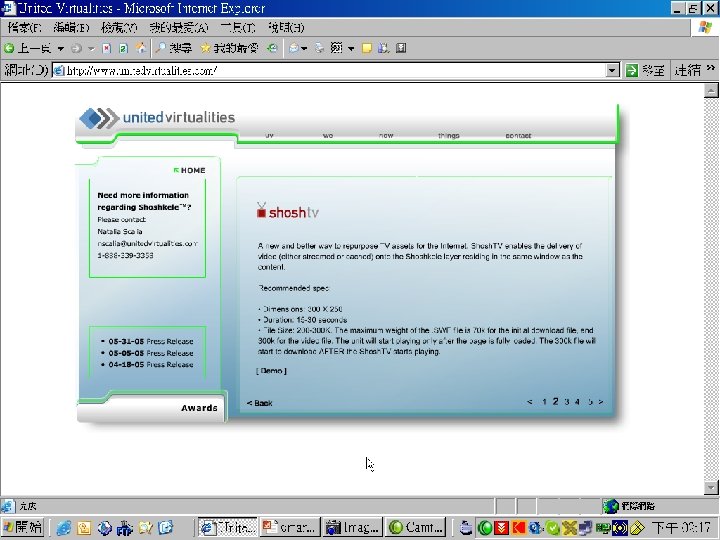The height and width of the screenshot is (540, 720).
Task: Click the Awards tab at sidebar bottom
Action: pos(199,408)
